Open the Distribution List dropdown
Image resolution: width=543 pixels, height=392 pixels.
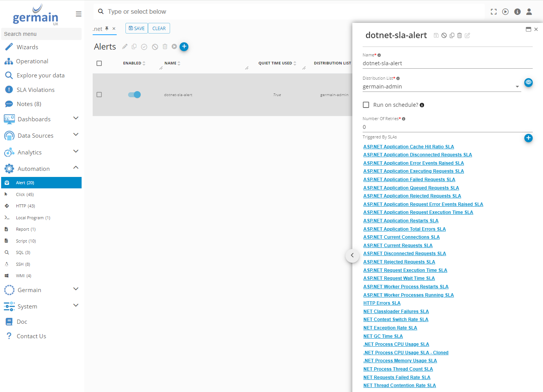point(517,87)
